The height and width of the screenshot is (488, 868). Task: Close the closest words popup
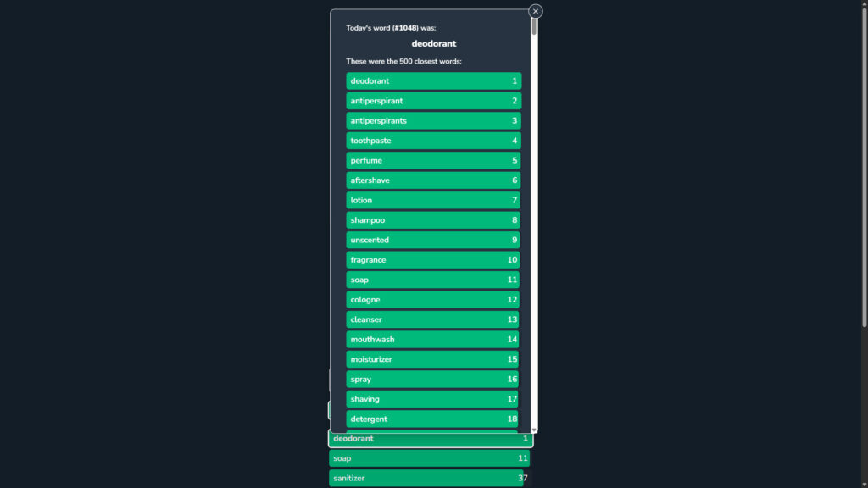536,11
